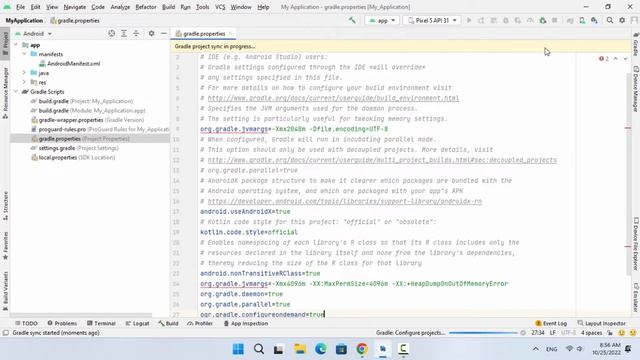Click Select Opened File target icon
The height and width of the screenshot is (360, 640).
pyautogui.click(x=111, y=33)
